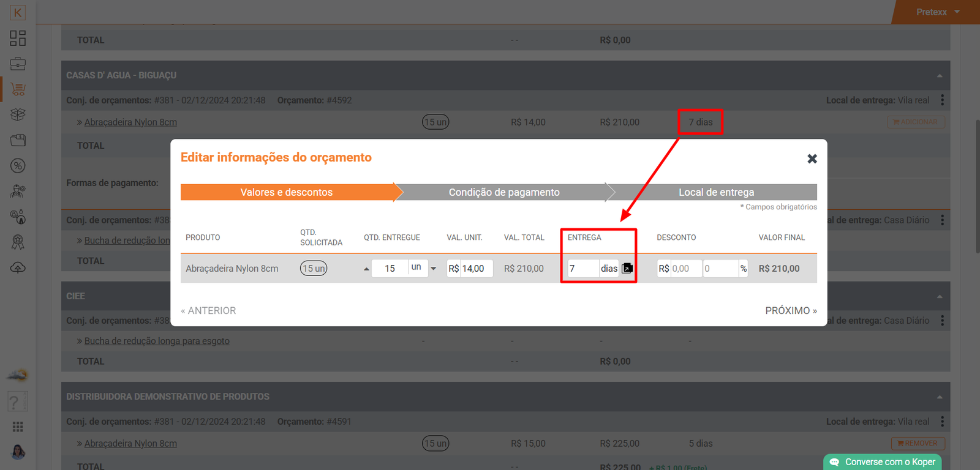Screen dimensions: 980x470
Task: Collapse the DISTRIBUIDORA DEMONSTRATIVO DE PRODUTOS section
Action: [940, 397]
